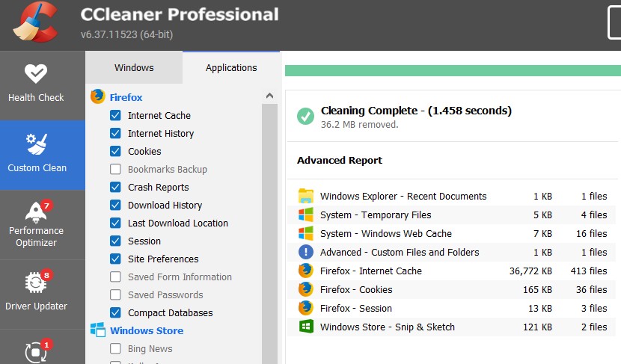
Task: Toggle Last Download Location checkbox
Action: [115, 223]
